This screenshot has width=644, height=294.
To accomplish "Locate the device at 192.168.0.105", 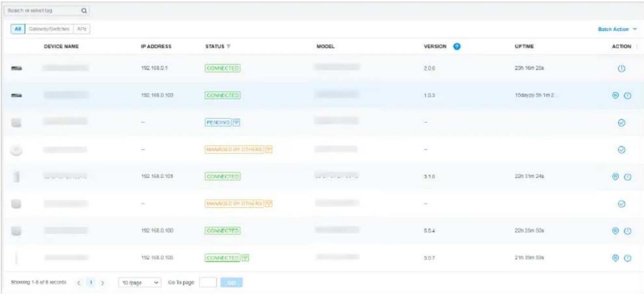I will (616, 257).
